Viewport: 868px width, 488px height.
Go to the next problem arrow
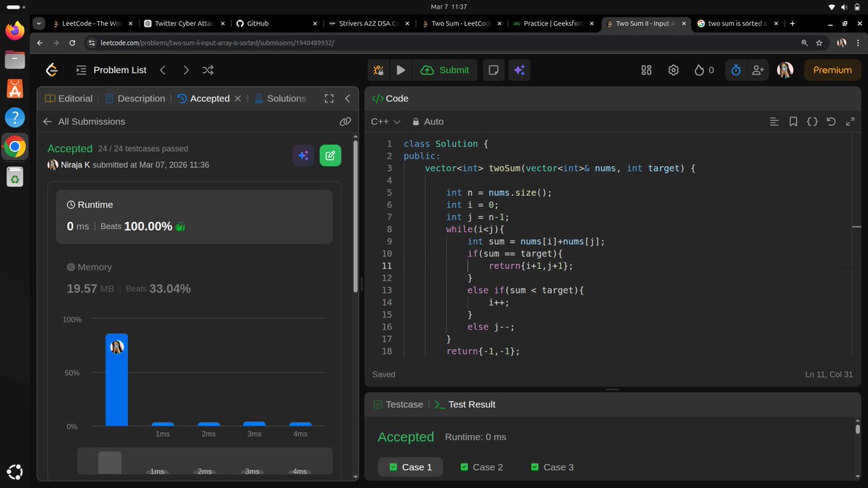coord(186,70)
